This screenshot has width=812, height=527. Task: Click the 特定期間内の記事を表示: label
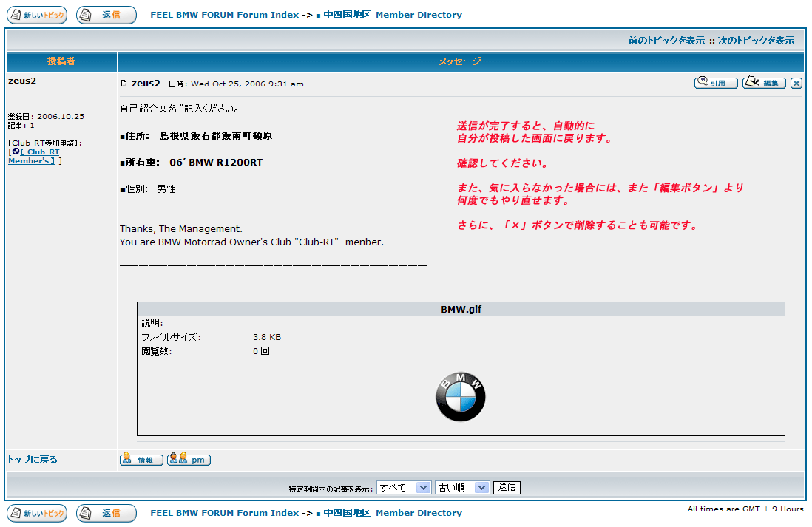(x=331, y=489)
